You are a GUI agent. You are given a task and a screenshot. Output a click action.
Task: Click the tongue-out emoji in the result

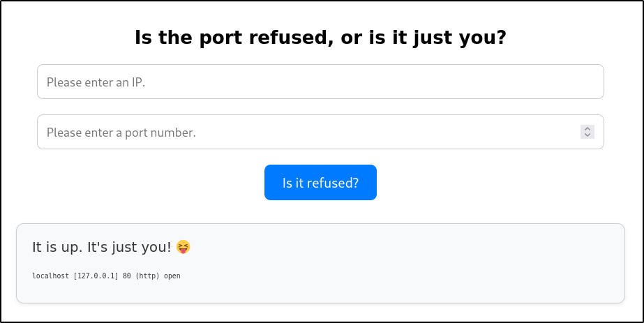pyautogui.click(x=183, y=247)
